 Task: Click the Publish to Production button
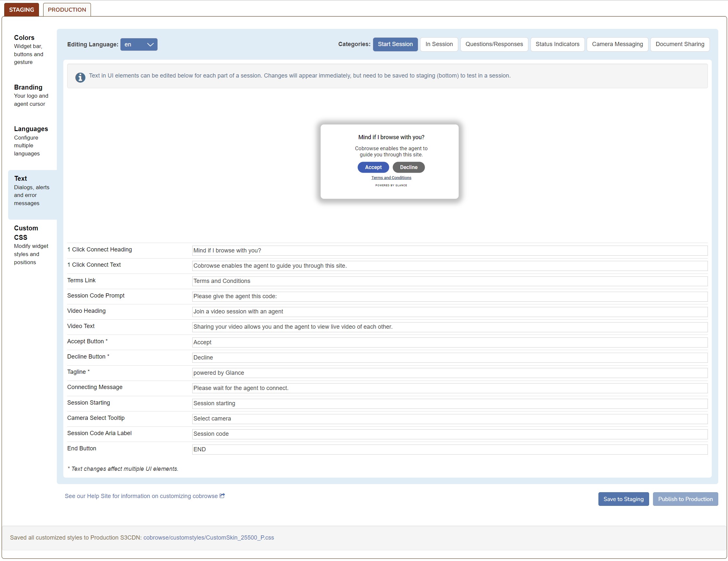click(685, 499)
